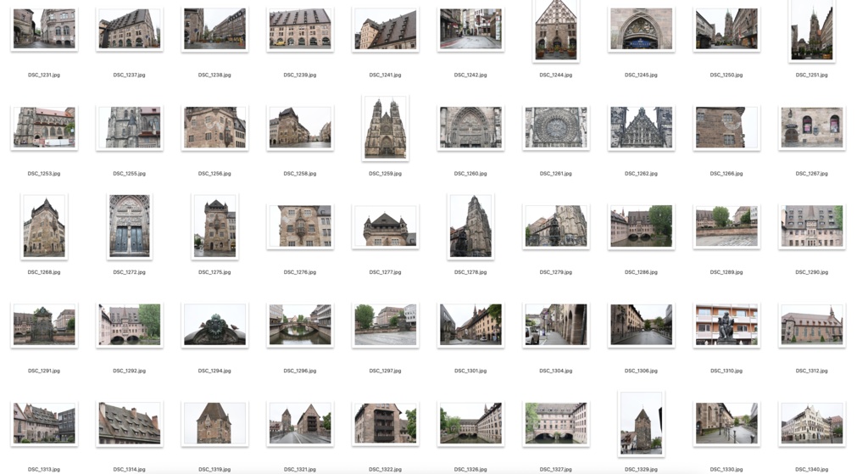Select the DSC_1245.jpg arched doorway thumbnail
868x474 pixels.
[x=641, y=29]
